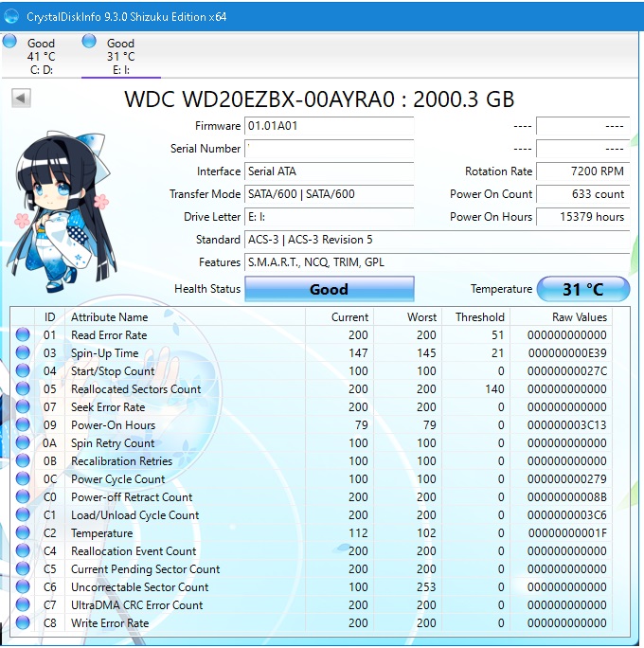Click raw value 0000000027C

point(567,370)
